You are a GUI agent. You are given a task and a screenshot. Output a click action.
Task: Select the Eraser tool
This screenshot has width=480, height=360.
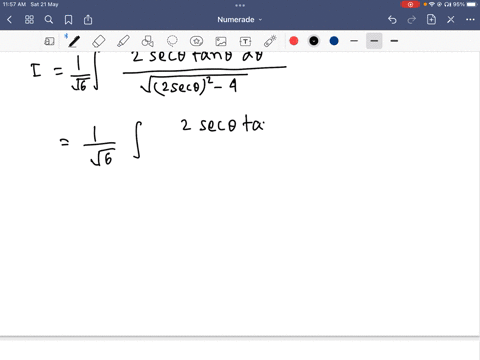[x=99, y=41]
